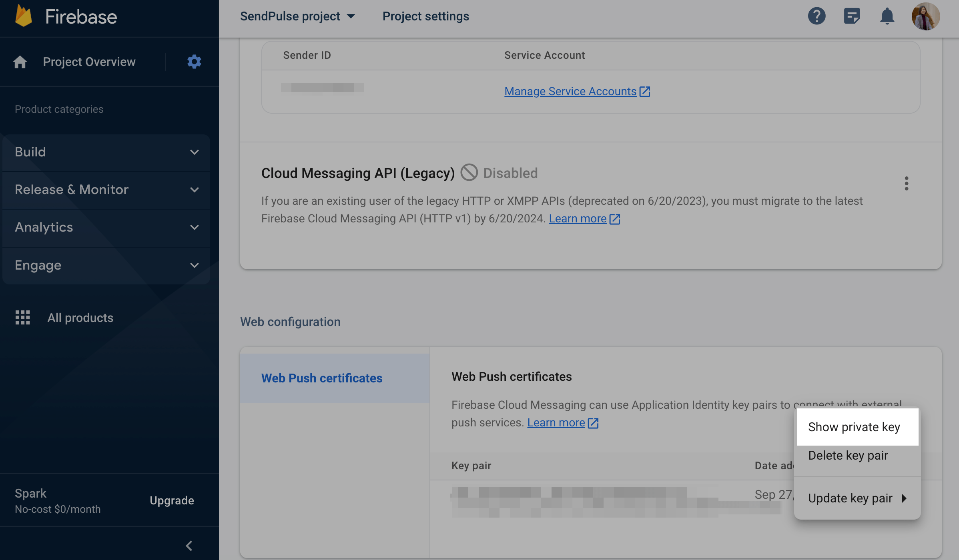The height and width of the screenshot is (560, 959).
Task: Select Show private key
Action: coord(857,427)
